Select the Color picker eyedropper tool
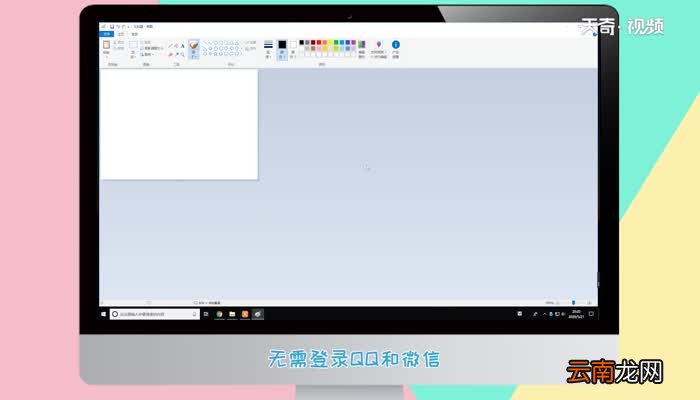Screen dimensions: 700x400 [176, 54]
